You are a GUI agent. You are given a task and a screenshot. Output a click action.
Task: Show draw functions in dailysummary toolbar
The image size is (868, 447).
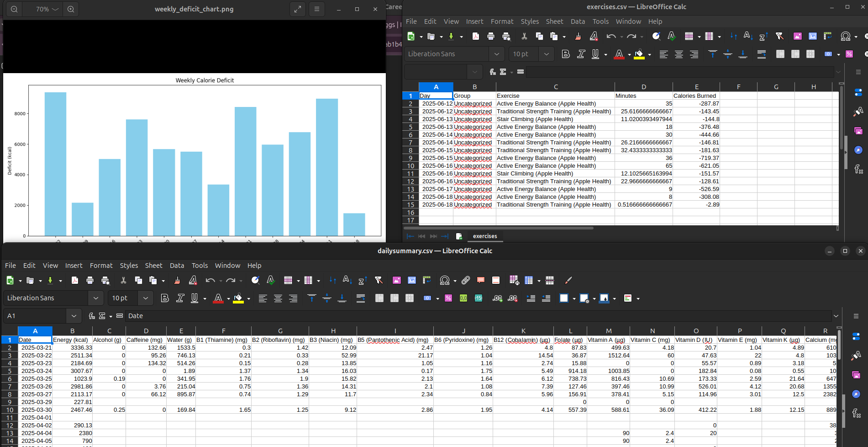pyautogui.click(x=568, y=280)
